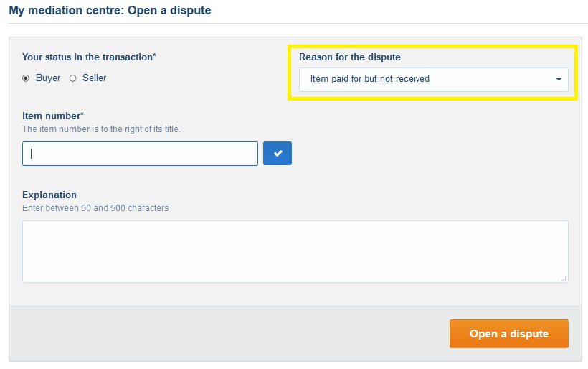Click the 'Enter between 50 and 500 characters' hint

click(95, 208)
